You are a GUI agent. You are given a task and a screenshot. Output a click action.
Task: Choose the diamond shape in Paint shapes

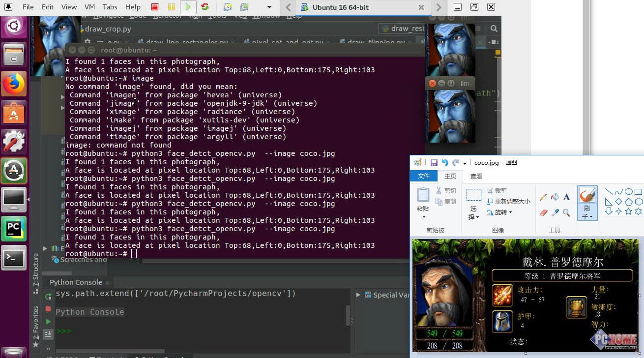click(x=618, y=202)
